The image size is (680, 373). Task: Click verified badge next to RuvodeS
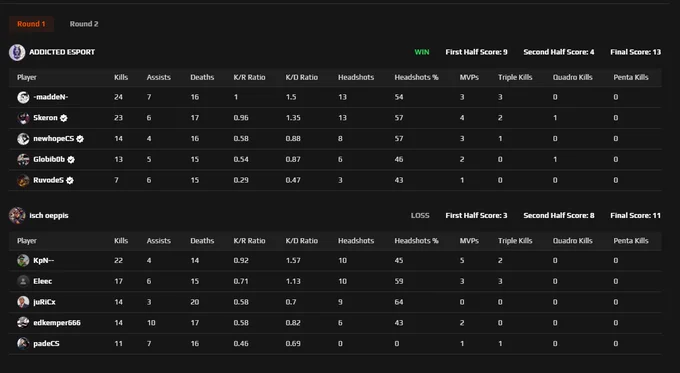(x=70, y=180)
